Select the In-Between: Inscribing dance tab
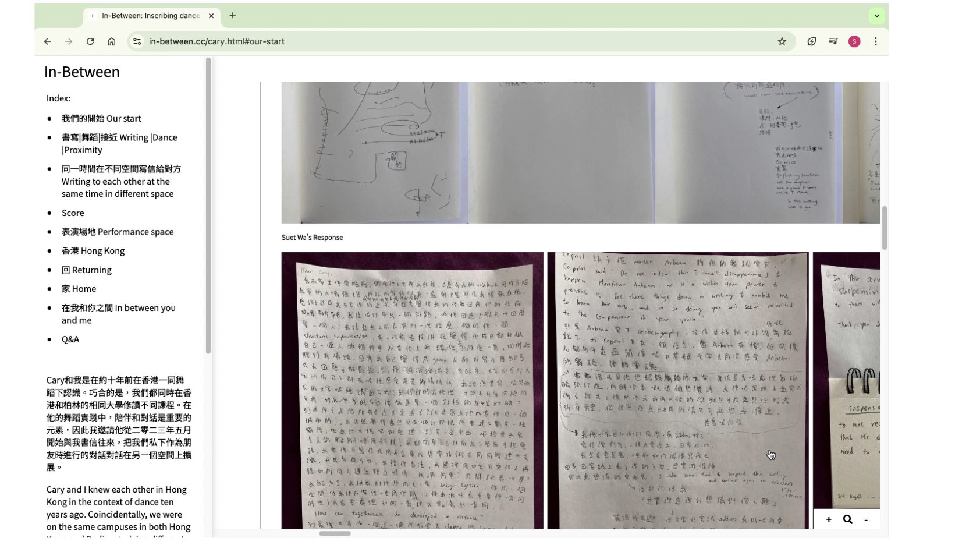The image size is (980, 552). pos(150,16)
